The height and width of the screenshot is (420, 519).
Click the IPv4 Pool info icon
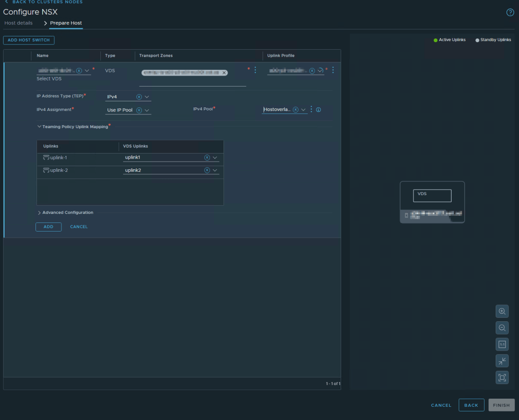(318, 109)
